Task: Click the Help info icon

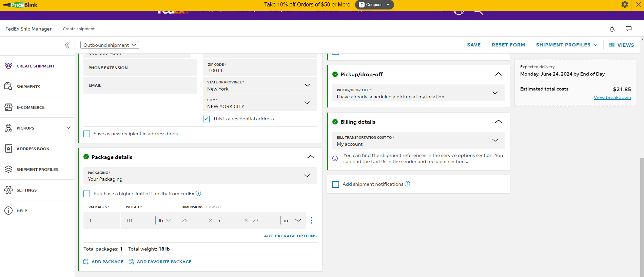Action: (x=8, y=211)
